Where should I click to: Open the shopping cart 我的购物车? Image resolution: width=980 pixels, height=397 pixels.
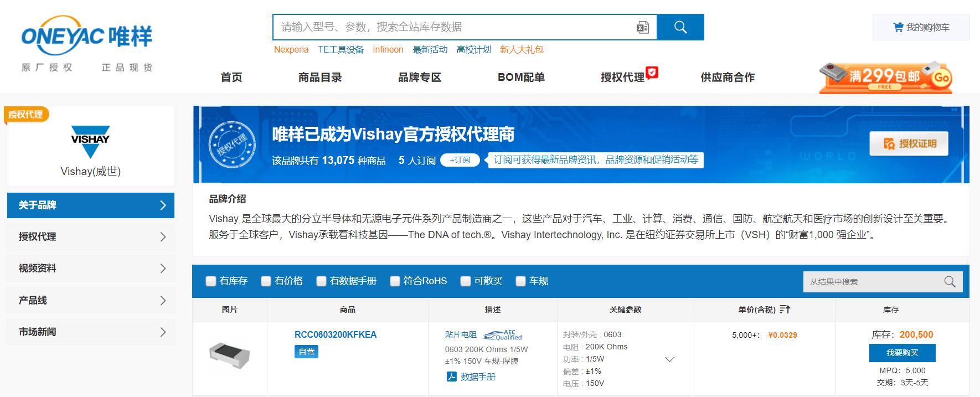click(x=921, y=27)
